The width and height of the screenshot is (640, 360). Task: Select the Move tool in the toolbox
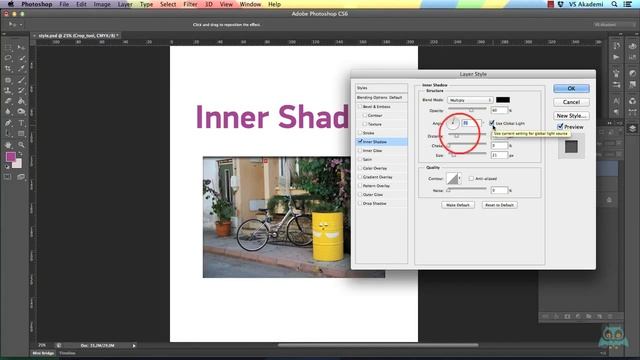[21, 47]
